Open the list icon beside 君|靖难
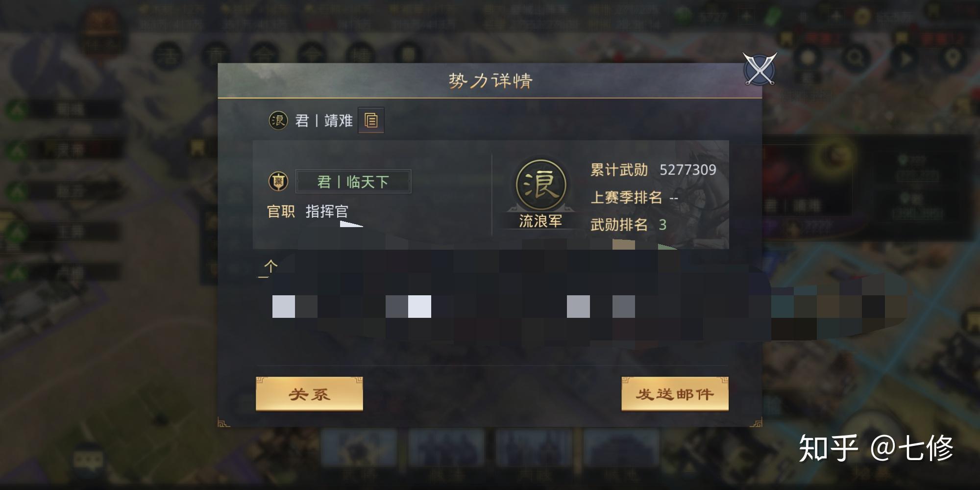The image size is (980, 490). (x=371, y=120)
